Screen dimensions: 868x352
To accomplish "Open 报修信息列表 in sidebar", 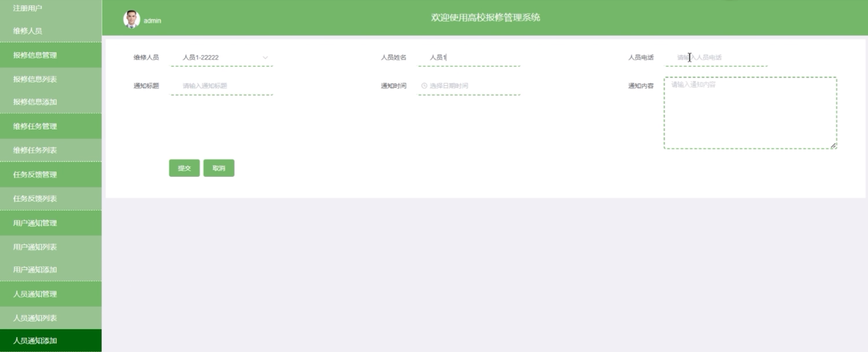I will point(35,79).
